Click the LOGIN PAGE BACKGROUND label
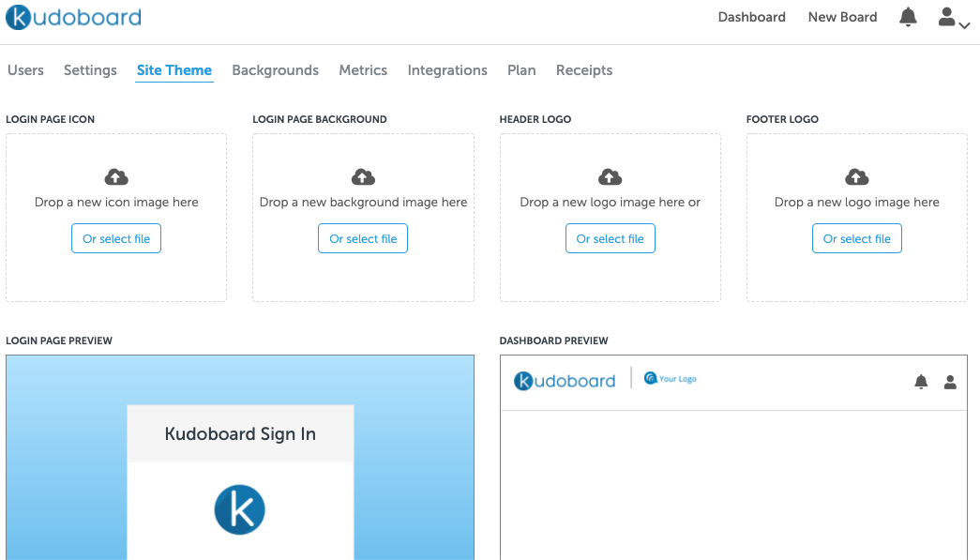 (320, 119)
